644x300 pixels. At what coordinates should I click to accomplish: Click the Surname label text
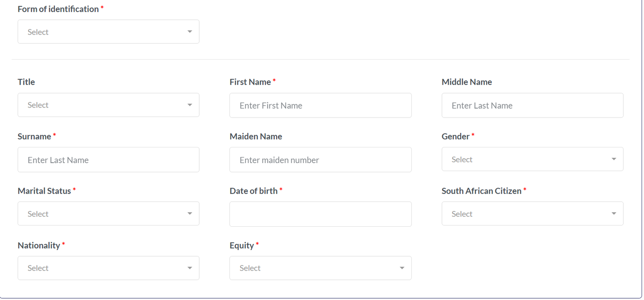(x=34, y=137)
